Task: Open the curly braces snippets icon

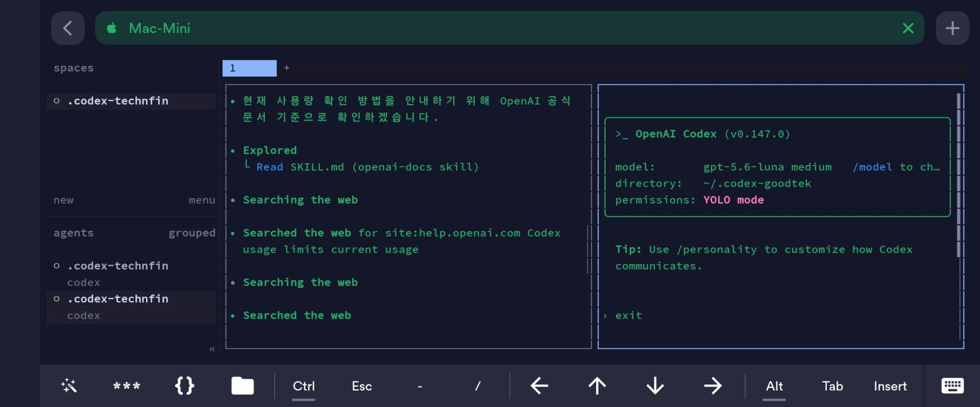Action: (185, 386)
